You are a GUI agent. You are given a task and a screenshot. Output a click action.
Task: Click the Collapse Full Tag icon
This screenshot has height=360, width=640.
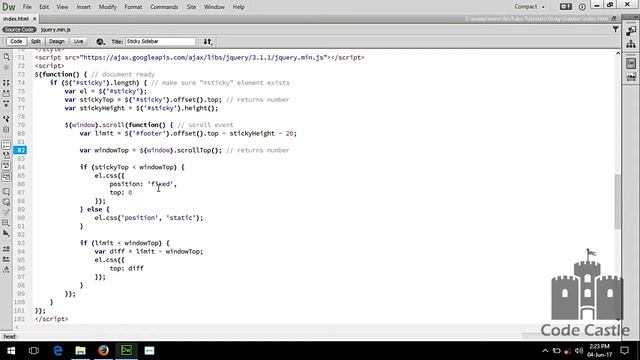click(6, 83)
